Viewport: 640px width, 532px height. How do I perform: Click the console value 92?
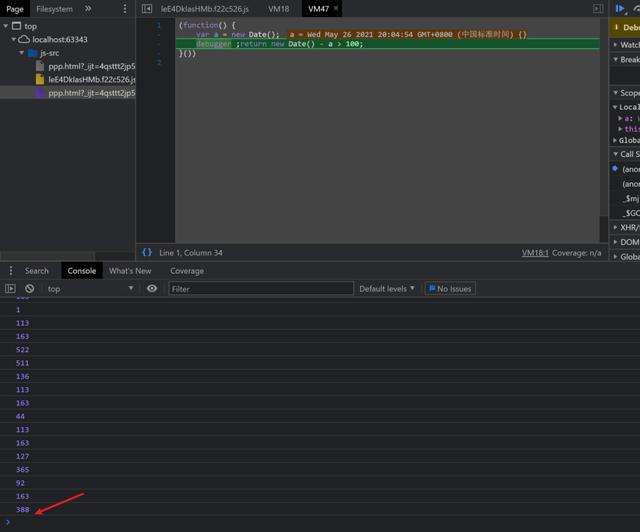20,483
